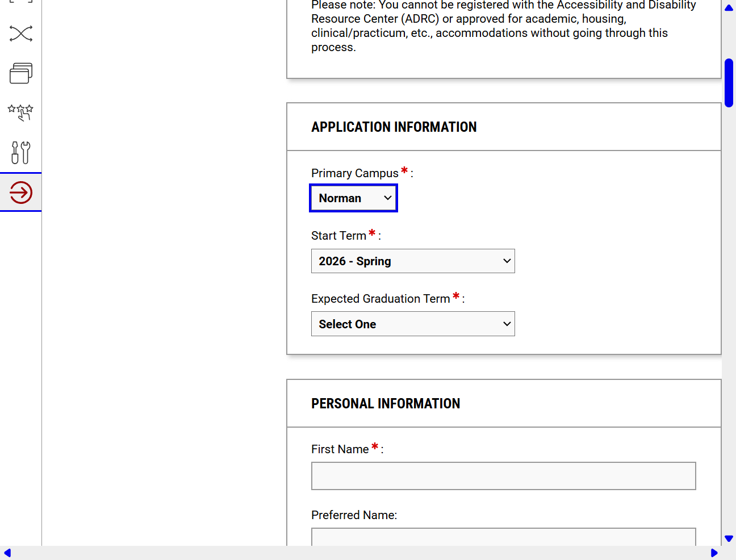
Task: Click the blue vertical scrollbar thumb
Action: [x=729, y=83]
